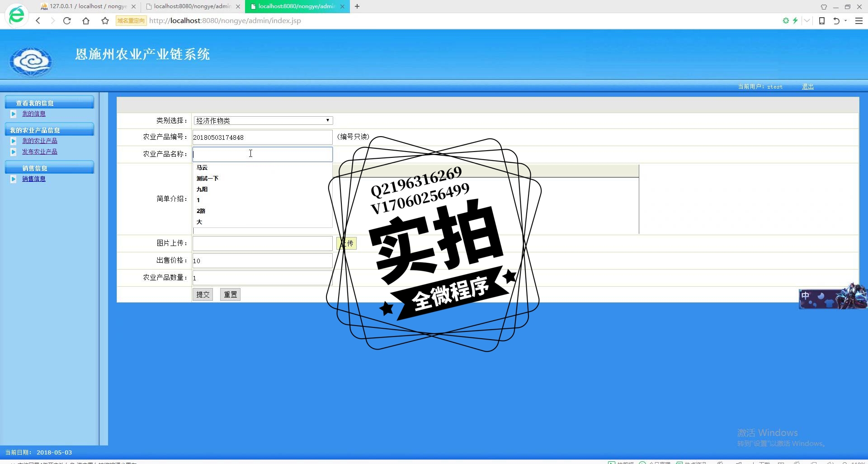Click the 退出 logout link
The width and height of the screenshot is (868, 464).
click(x=808, y=86)
